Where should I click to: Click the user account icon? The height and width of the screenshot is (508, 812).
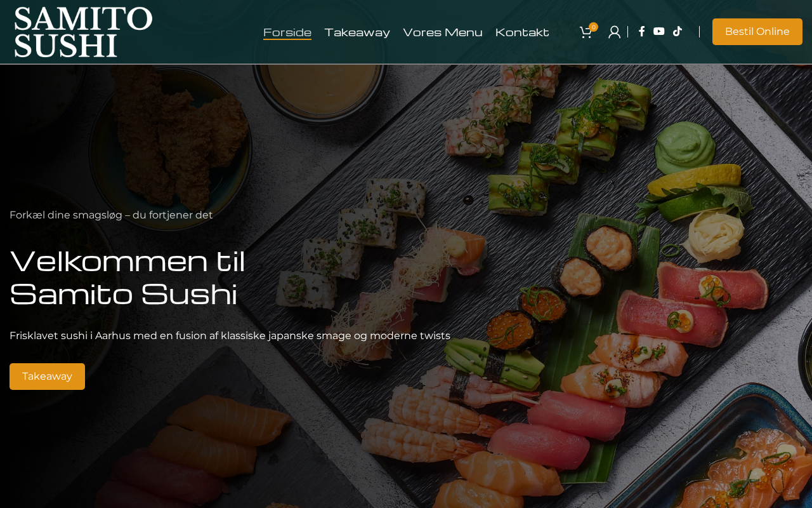pyautogui.click(x=614, y=32)
